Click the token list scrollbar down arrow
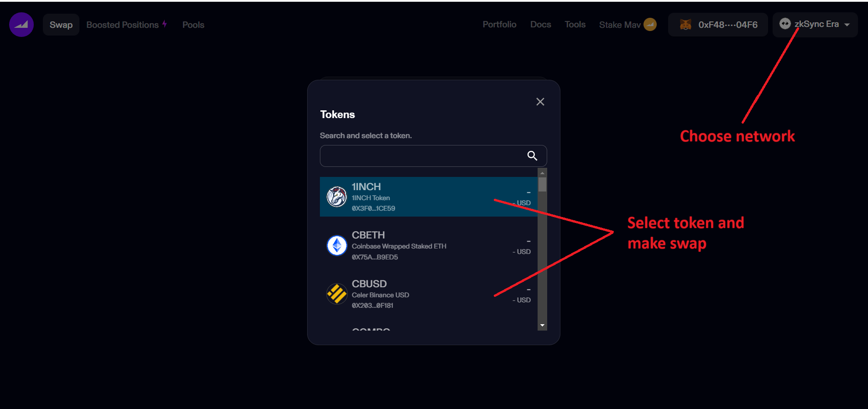Viewport: 868px width, 409px height. point(542,326)
